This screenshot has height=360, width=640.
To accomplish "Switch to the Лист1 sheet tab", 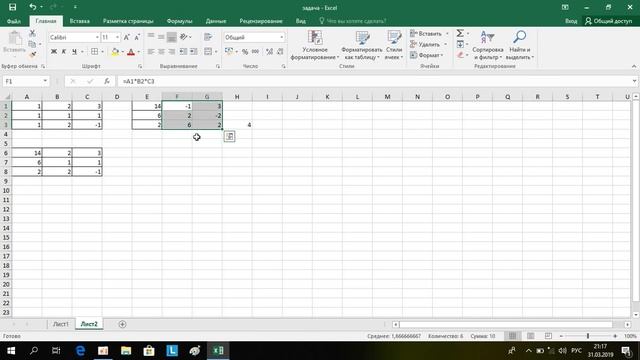I will pyautogui.click(x=60, y=324).
